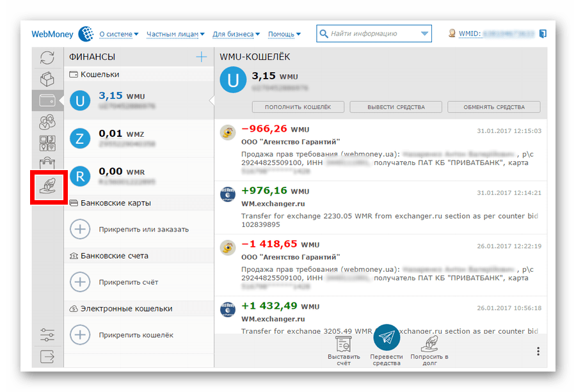Click the logout icon at sidebar bottom
This screenshot has width=576, height=392.
pyautogui.click(x=47, y=357)
